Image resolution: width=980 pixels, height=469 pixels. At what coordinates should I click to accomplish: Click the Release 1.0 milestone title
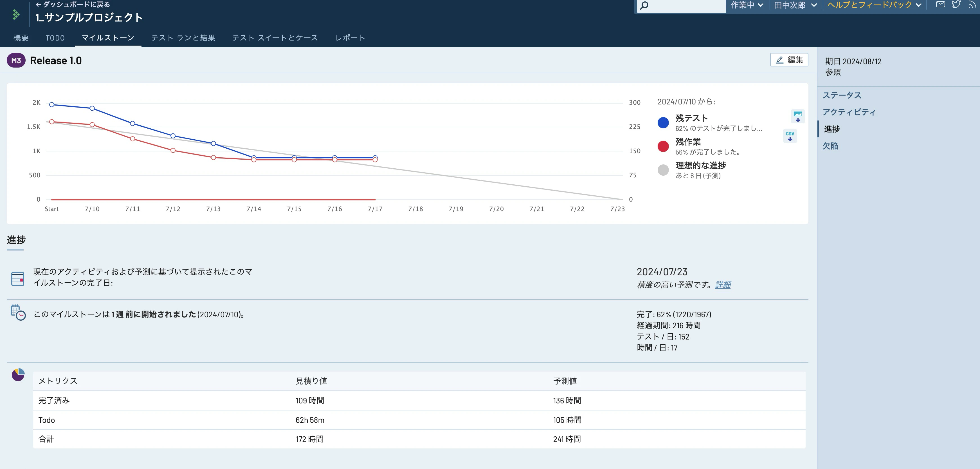click(x=56, y=61)
